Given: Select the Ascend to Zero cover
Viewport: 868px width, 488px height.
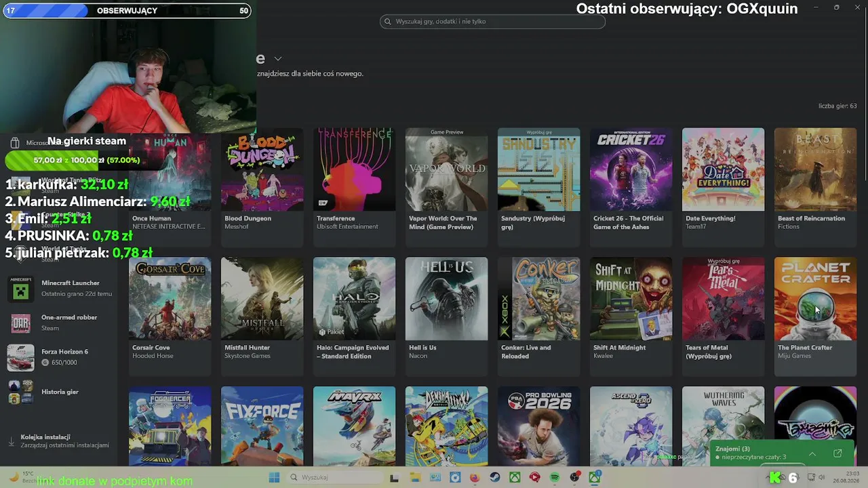Looking at the screenshot, I should pos(631,426).
